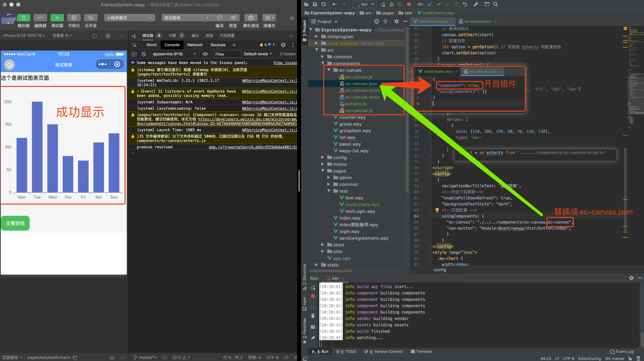
Task: Click the element inspect picker icon
Action: (x=134, y=45)
